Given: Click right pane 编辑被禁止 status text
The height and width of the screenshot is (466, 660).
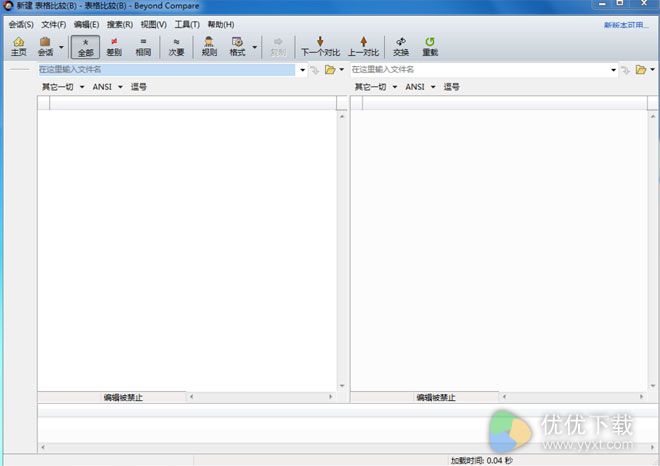Looking at the screenshot, I should click(x=436, y=397).
